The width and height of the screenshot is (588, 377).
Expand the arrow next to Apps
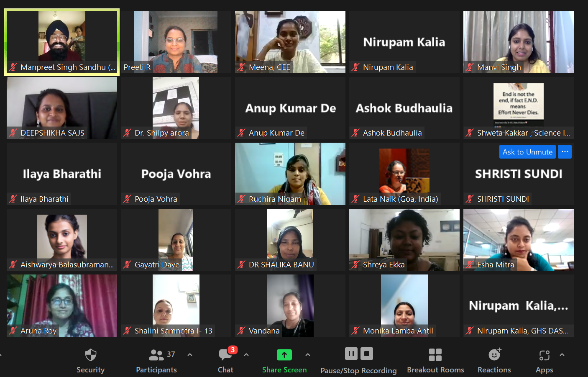[562, 355]
